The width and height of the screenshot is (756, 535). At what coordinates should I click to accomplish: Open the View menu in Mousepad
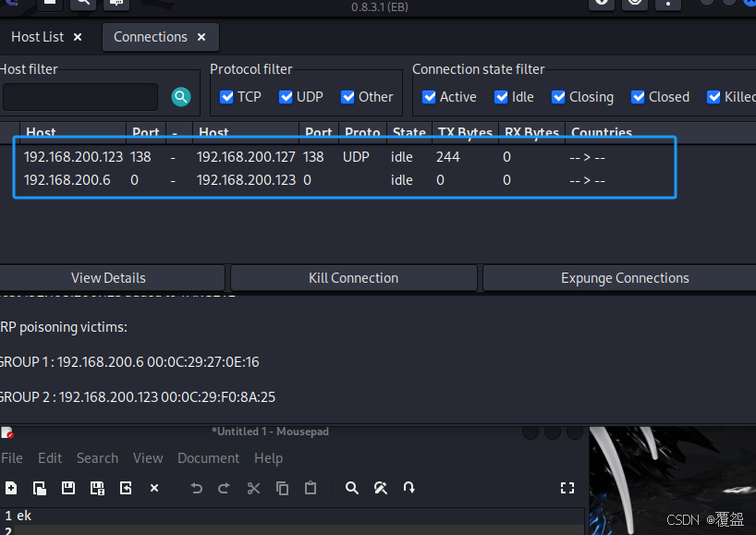148,458
